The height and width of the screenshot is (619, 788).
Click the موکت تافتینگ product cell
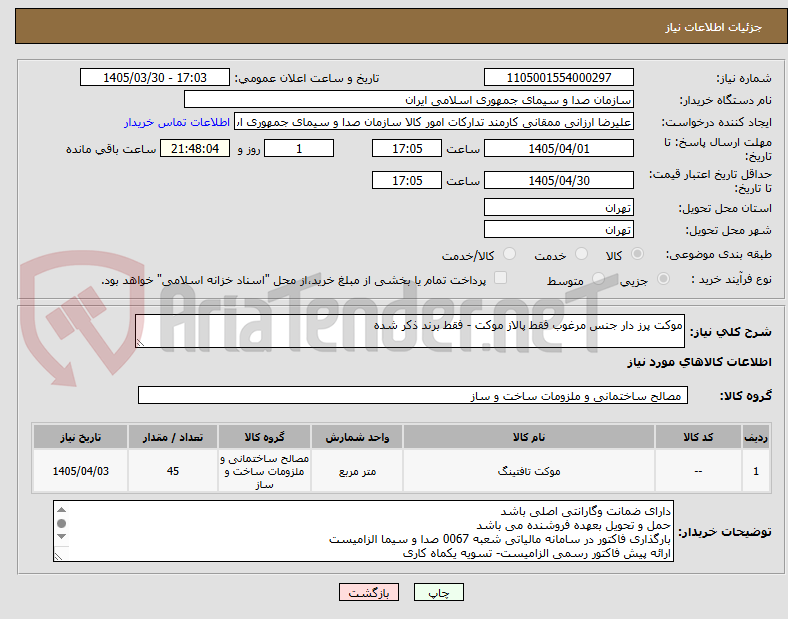[529, 471]
